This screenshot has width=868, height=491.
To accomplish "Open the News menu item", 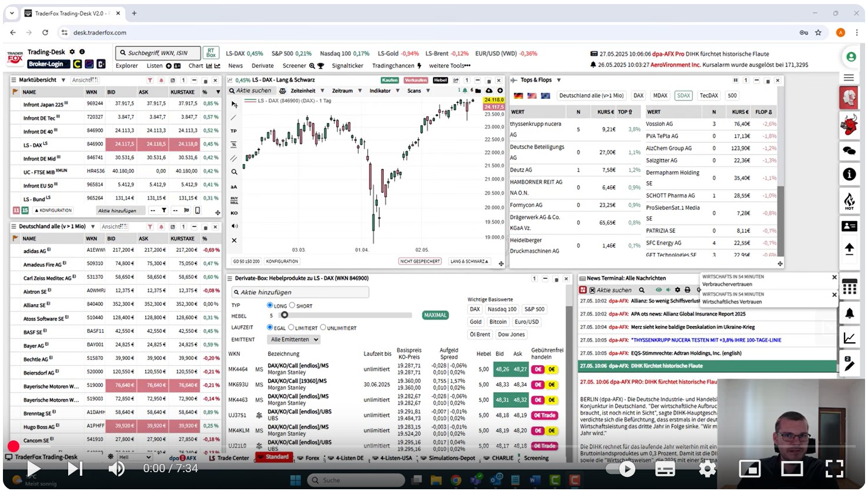I will pyautogui.click(x=235, y=66).
